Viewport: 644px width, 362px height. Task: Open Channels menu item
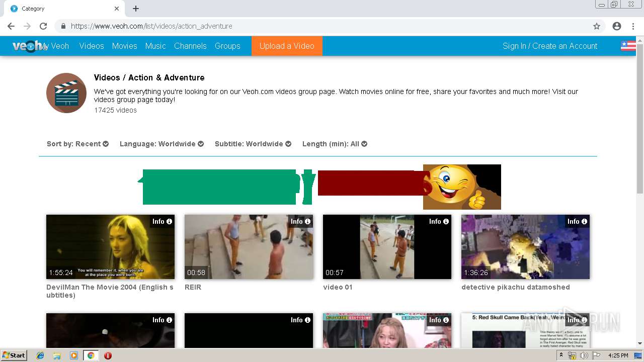pos(190,46)
